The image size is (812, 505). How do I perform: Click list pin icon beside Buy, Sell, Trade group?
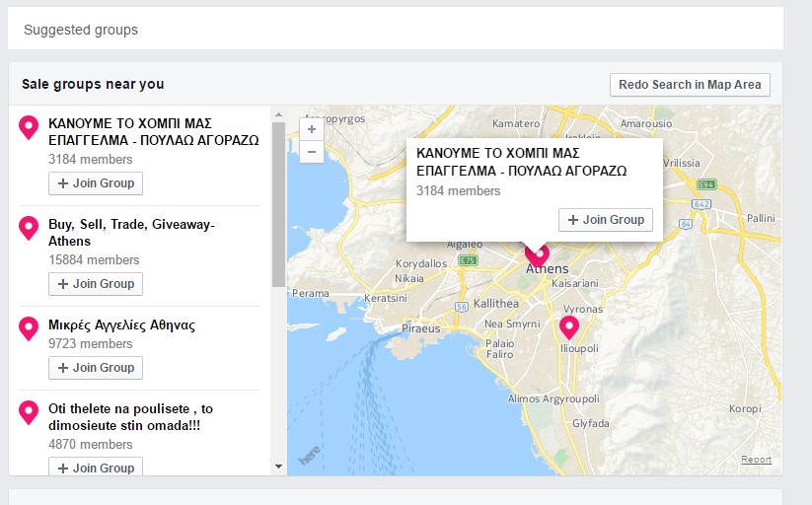pyautogui.click(x=29, y=228)
